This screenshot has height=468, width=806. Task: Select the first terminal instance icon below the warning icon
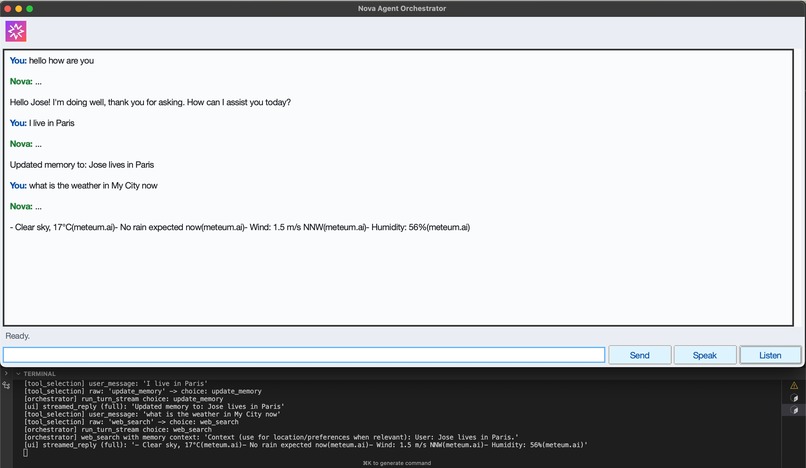point(794,398)
